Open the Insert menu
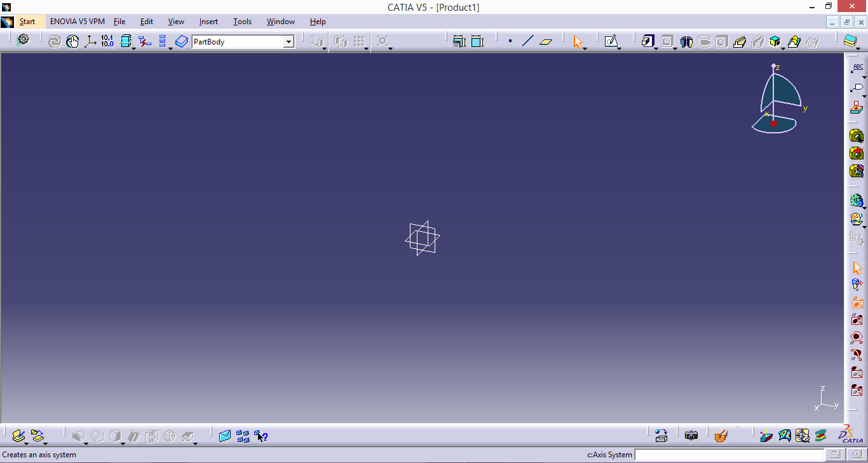 pyautogui.click(x=208, y=22)
